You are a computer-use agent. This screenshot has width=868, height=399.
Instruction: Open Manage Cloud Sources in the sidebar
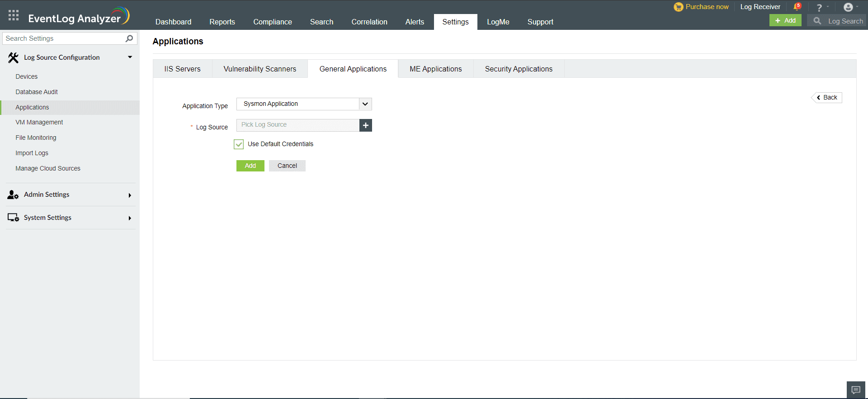tap(48, 168)
